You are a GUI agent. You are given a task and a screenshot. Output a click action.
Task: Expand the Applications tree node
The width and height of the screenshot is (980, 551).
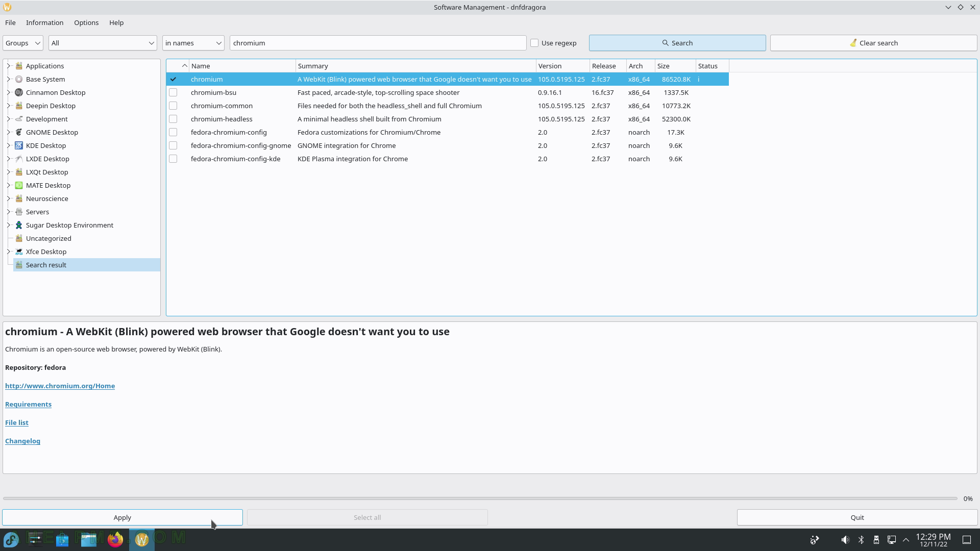[8, 66]
